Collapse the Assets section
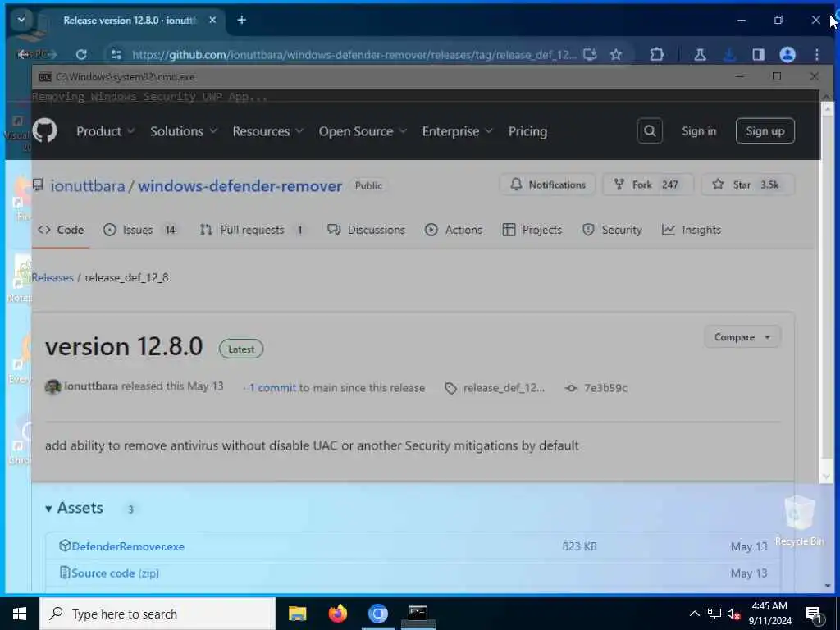The height and width of the screenshot is (630, 840). 74,508
